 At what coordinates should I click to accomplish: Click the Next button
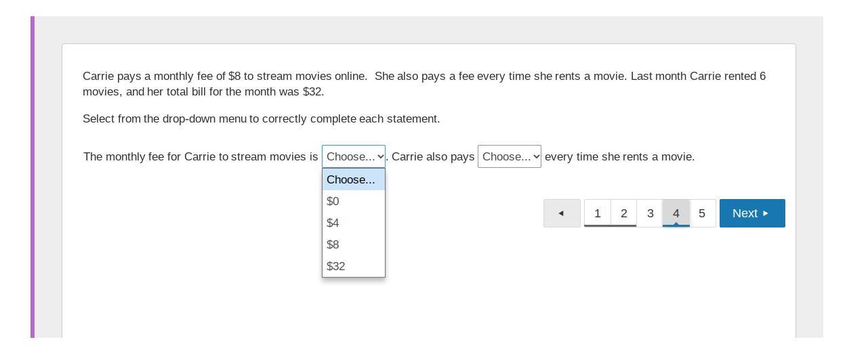click(751, 213)
